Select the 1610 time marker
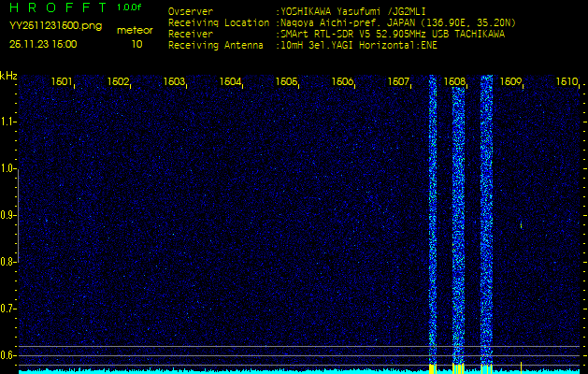The width and height of the screenshot is (588, 374). pos(566,82)
